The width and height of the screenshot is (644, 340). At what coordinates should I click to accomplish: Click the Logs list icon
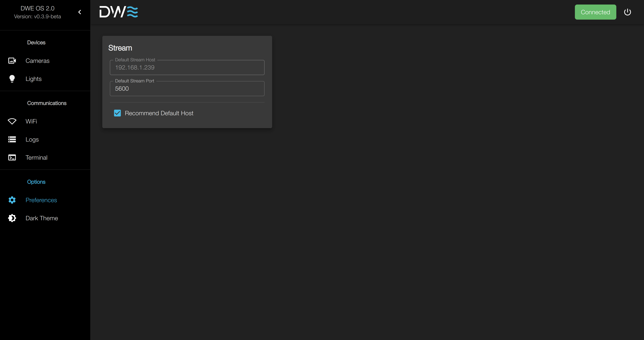[x=12, y=139]
